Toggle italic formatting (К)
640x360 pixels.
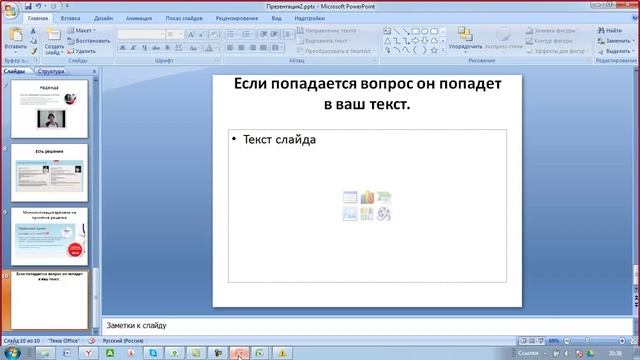click(133, 48)
